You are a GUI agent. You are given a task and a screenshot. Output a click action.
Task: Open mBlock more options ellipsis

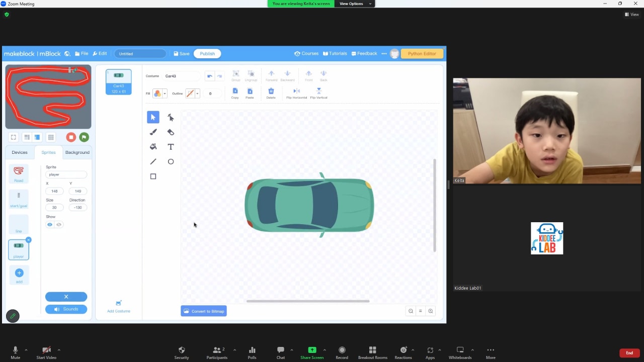point(384,54)
